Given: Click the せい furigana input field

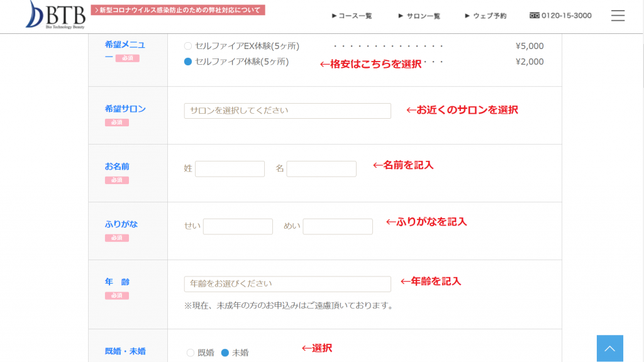Looking at the screenshot, I should 238,226.
